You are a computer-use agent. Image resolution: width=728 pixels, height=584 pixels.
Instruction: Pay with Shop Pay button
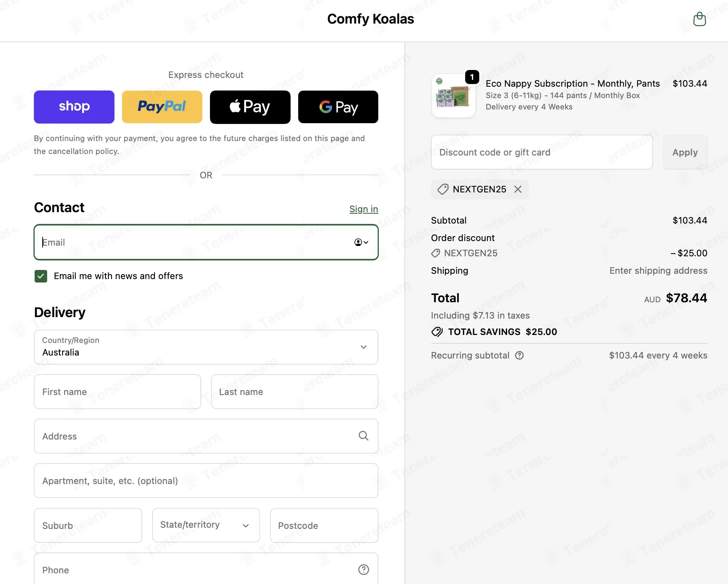[74, 107]
